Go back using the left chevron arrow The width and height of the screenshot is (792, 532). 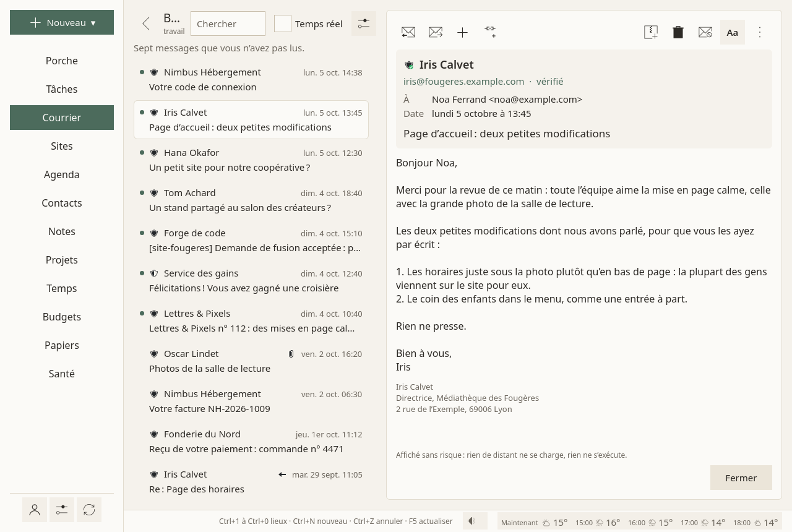click(x=146, y=24)
